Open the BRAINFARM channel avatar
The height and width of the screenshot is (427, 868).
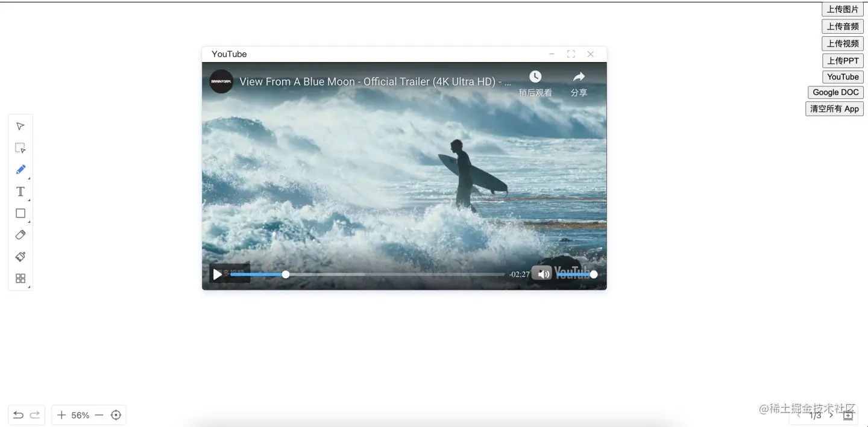pyautogui.click(x=221, y=81)
